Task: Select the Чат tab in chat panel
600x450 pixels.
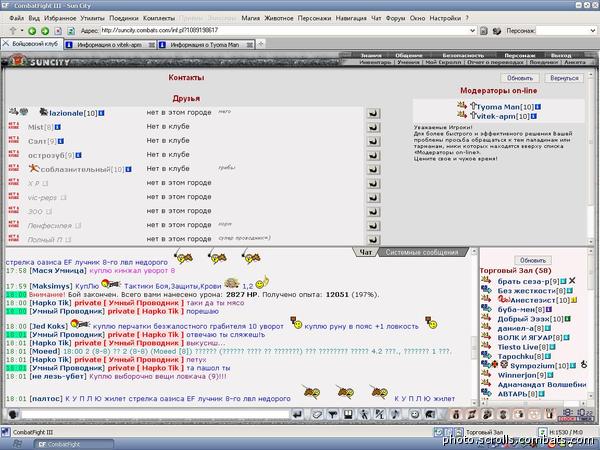Action: click(x=366, y=252)
